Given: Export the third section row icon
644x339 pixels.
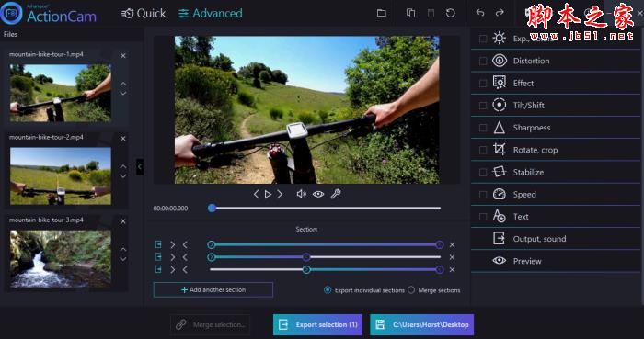Looking at the screenshot, I should 158,269.
